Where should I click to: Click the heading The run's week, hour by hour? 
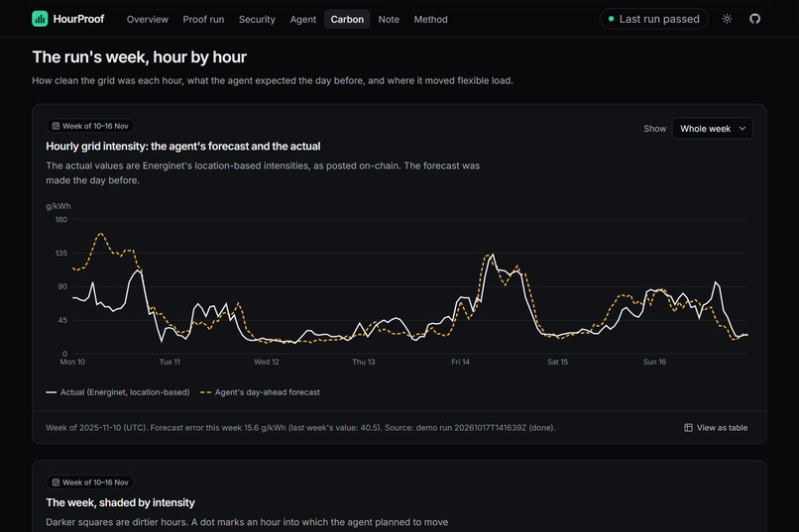139,57
